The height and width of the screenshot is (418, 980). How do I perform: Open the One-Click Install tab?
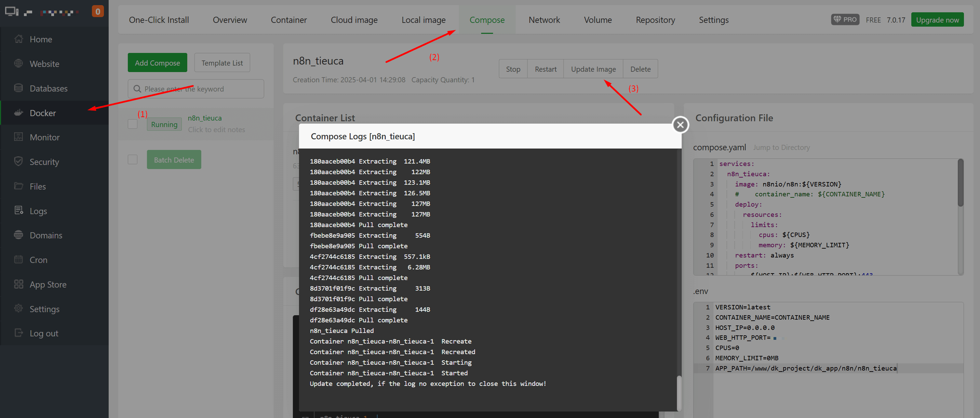pos(159,20)
